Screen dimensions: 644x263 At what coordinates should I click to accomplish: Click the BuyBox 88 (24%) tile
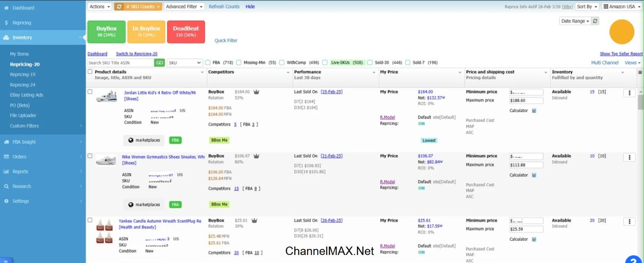[x=106, y=31]
